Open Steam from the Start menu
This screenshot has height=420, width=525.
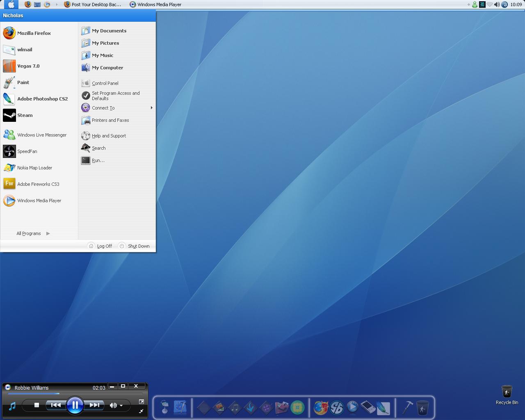(39, 115)
